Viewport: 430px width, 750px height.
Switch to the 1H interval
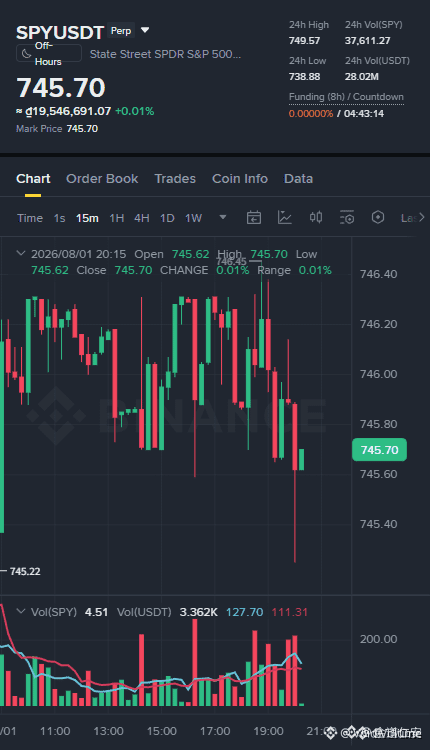(x=117, y=218)
